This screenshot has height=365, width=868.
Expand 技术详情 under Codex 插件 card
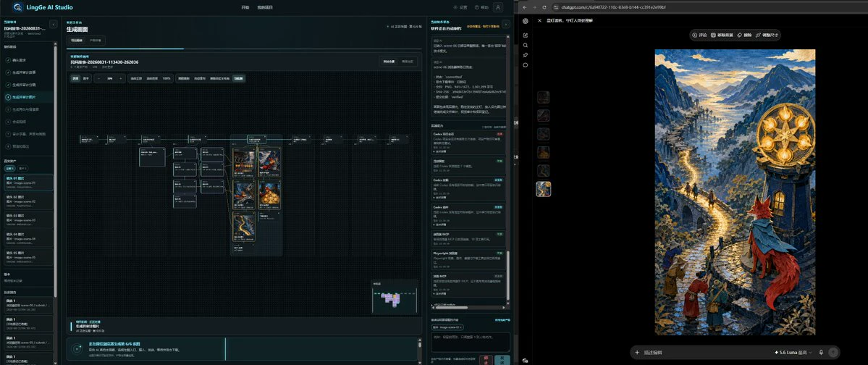tap(441, 225)
